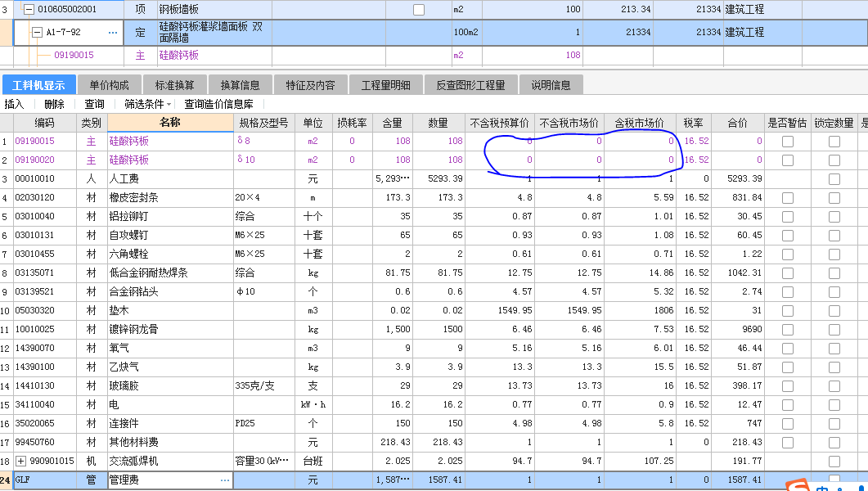Tick 锁定数量 for 交流弧焊机 row
The width and height of the screenshot is (868, 491).
point(834,462)
